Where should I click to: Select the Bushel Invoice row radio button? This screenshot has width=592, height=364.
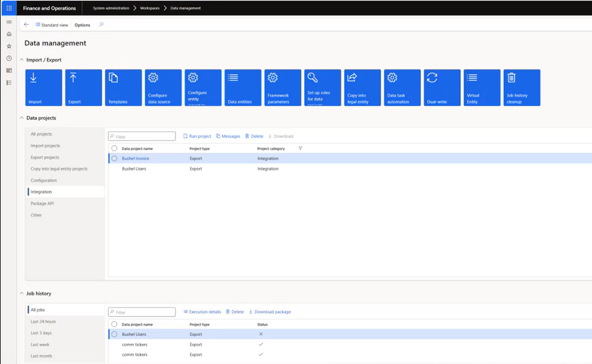[x=114, y=159]
